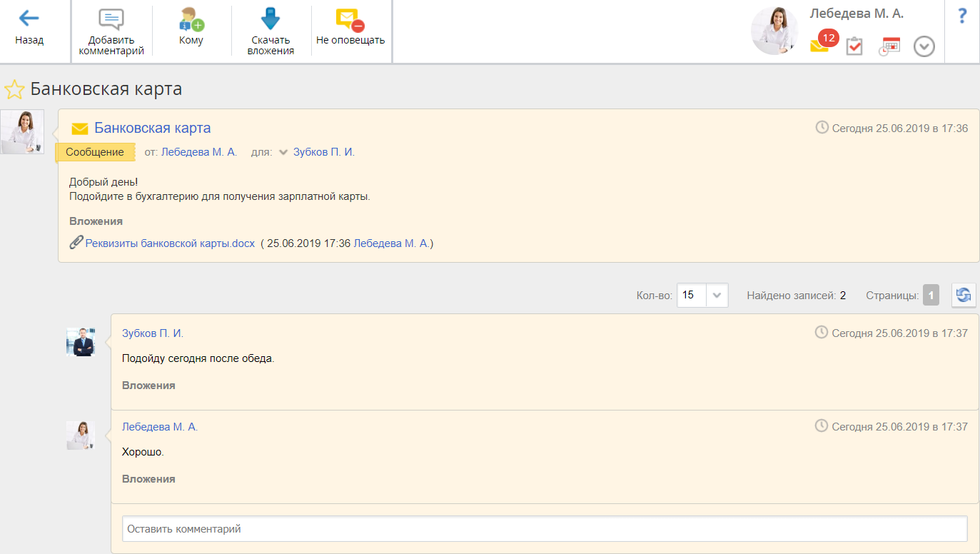
Task: Open the calendar icon in the header
Action: click(889, 46)
